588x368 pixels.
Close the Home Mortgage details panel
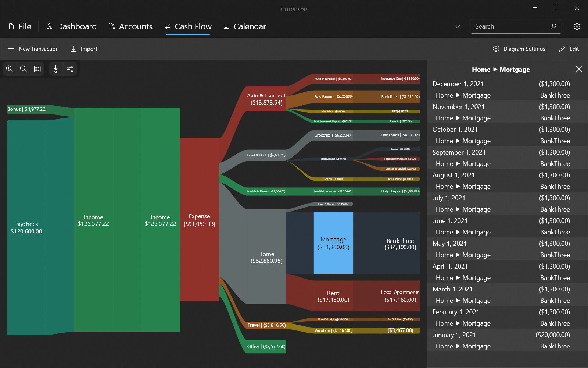coord(578,69)
